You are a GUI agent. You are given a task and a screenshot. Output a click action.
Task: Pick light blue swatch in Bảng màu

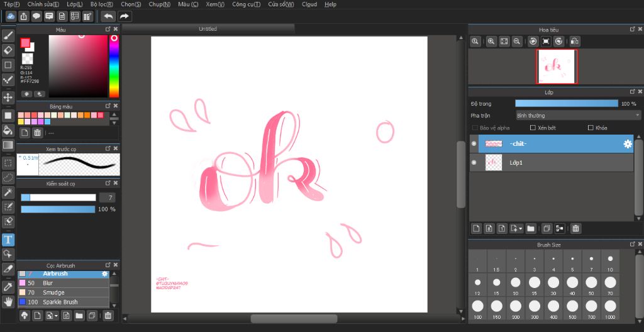[x=48, y=121]
